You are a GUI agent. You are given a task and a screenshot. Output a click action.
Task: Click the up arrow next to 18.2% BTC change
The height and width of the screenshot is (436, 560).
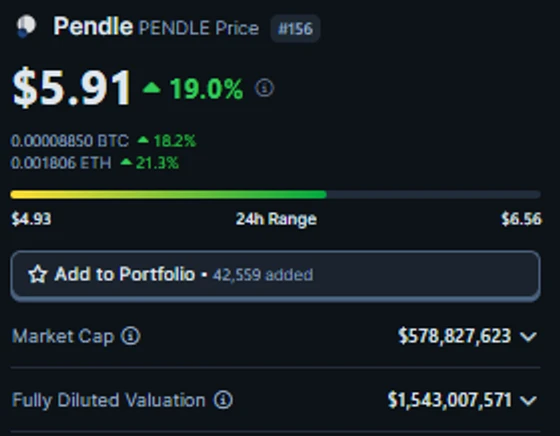pos(143,140)
